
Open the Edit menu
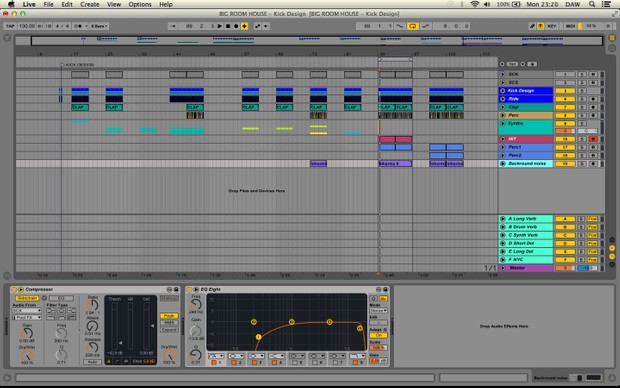67,4
